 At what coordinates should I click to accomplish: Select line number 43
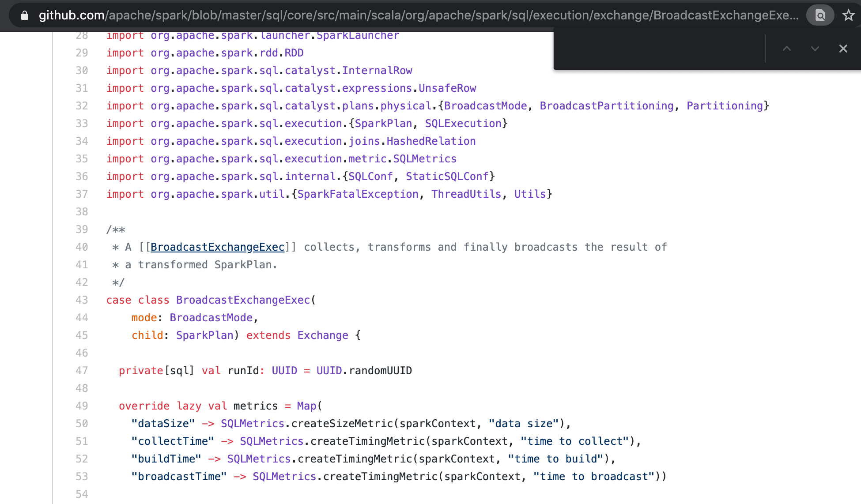pos(82,300)
